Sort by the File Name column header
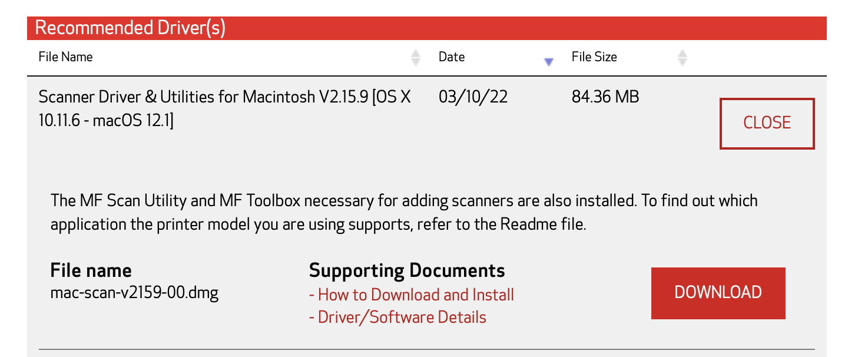The image size is (868, 357). click(66, 57)
